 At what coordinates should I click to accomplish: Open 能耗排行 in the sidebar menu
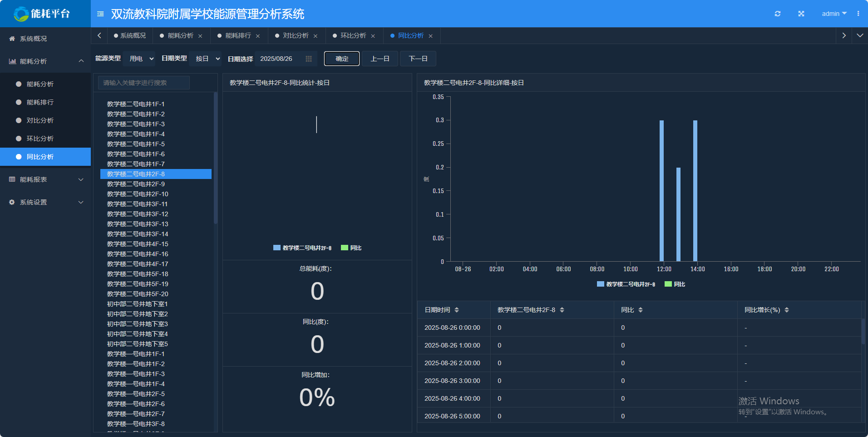click(x=40, y=102)
